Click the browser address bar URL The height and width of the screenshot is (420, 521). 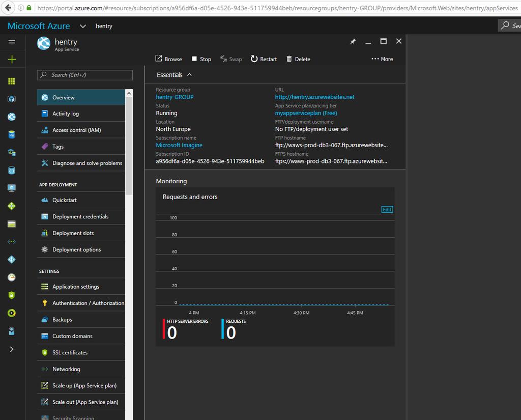pos(277,8)
